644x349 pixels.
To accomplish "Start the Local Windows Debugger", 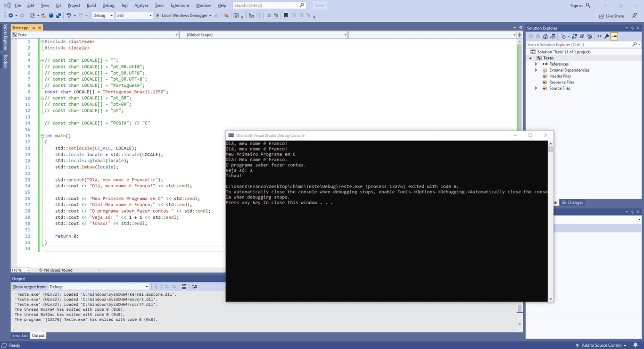I will point(182,15).
